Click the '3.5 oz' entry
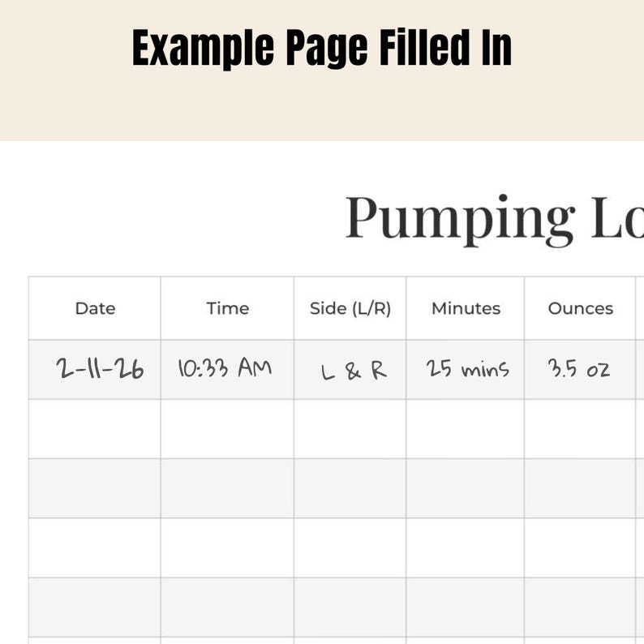 click(578, 368)
